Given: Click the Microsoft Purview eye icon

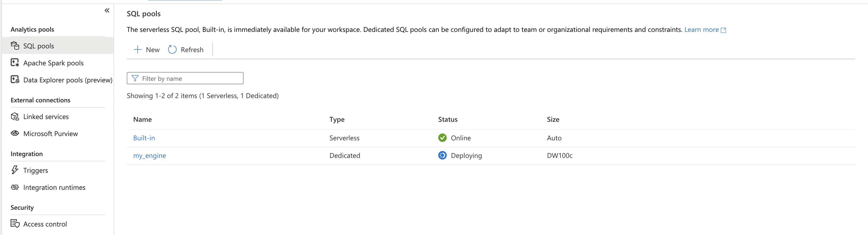Looking at the screenshot, I should pos(15,133).
